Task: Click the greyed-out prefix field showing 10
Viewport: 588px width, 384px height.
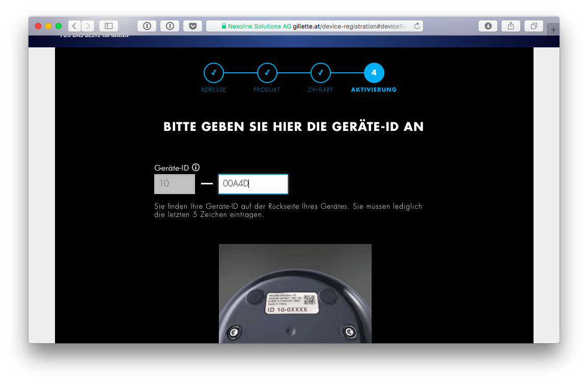Action: point(175,184)
